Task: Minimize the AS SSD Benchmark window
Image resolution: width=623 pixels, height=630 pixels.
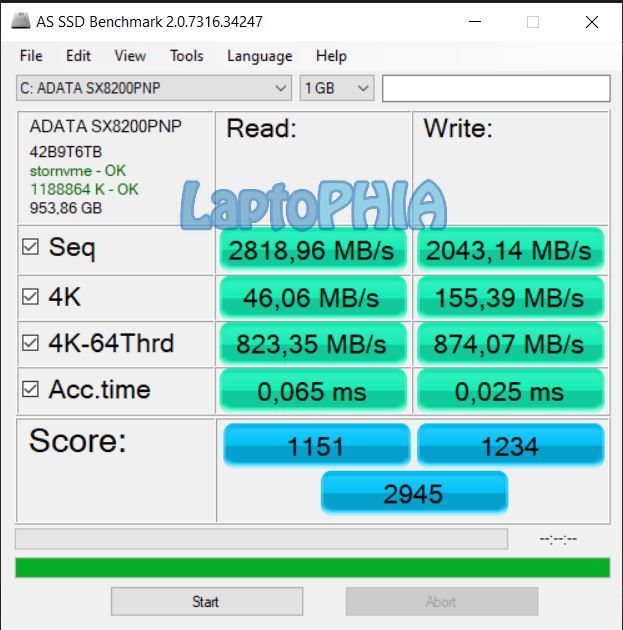Action: point(475,22)
